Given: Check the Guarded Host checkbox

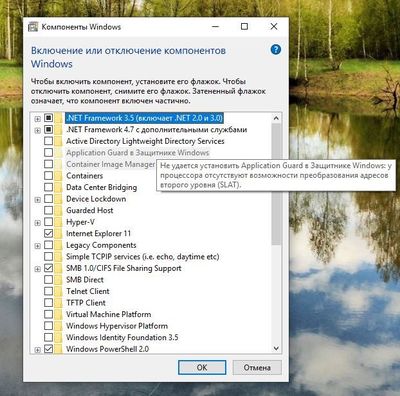Looking at the screenshot, I should coord(49,210).
